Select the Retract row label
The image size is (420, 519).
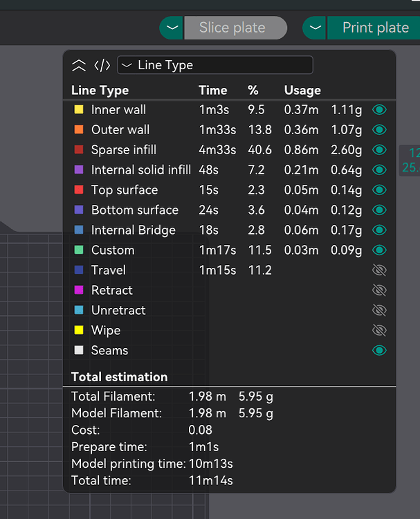click(112, 290)
